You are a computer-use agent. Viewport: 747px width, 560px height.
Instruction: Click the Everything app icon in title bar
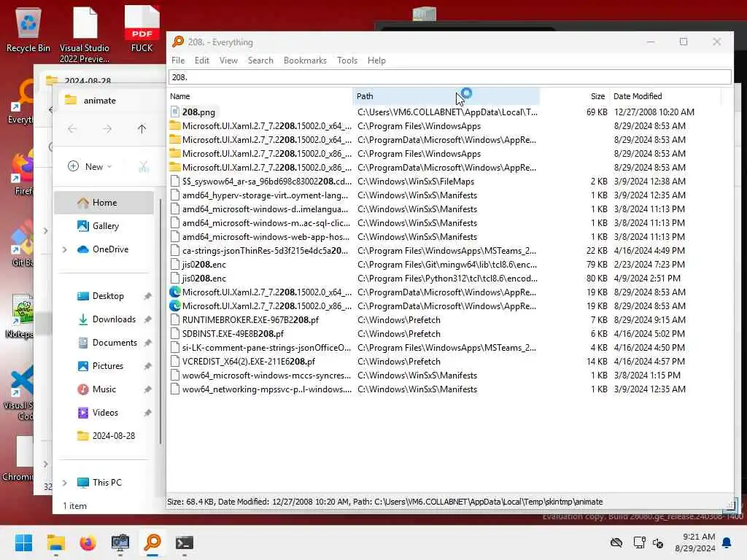coord(178,42)
